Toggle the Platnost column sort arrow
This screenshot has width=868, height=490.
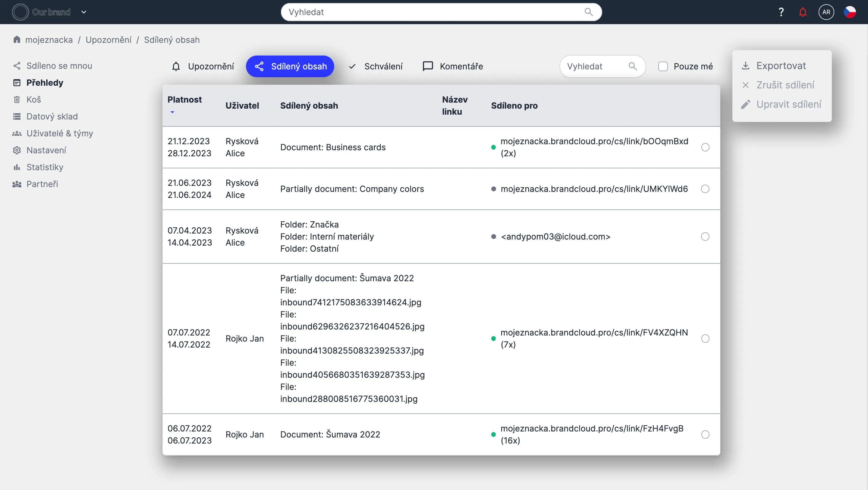pyautogui.click(x=172, y=112)
